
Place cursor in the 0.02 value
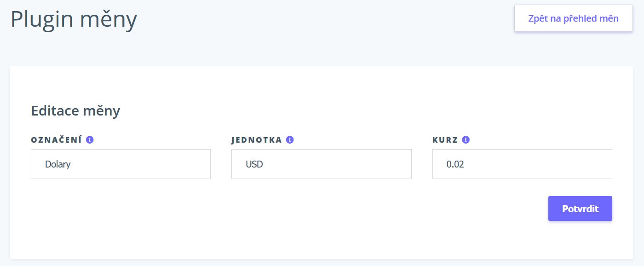pyautogui.click(x=455, y=164)
